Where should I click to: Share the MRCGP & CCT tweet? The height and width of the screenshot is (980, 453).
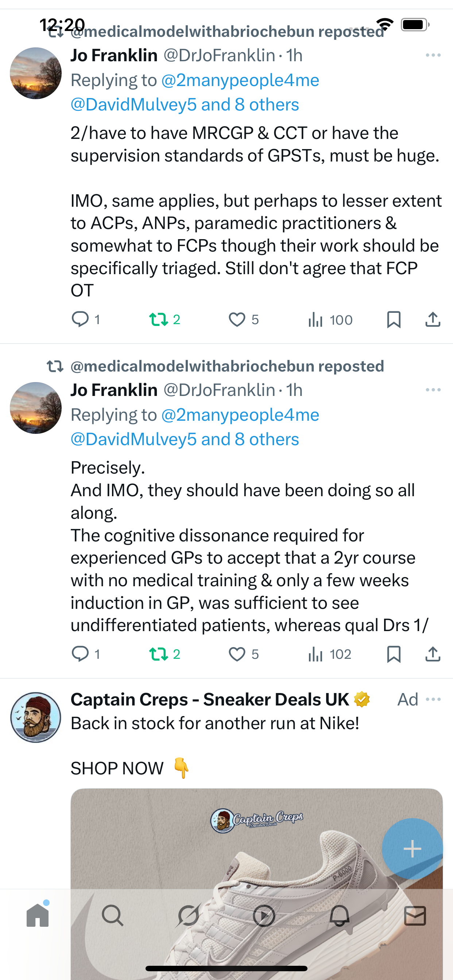(433, 319)
